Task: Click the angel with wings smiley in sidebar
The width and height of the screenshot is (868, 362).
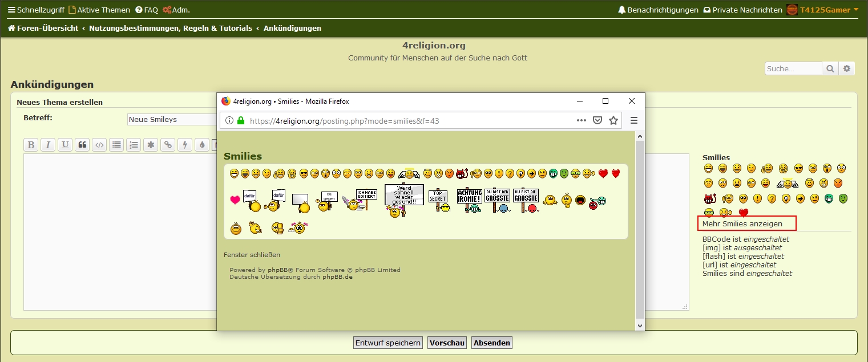Action: click(x=788, y=184)
